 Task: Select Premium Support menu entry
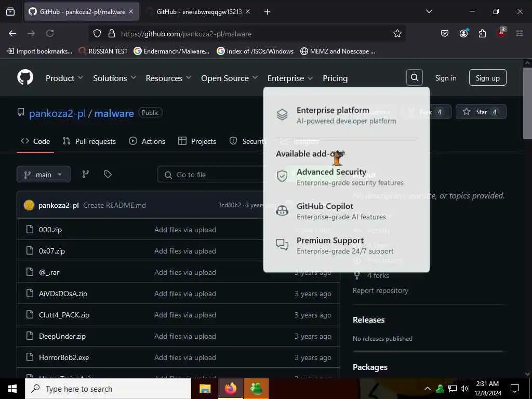tap(346, 245)
